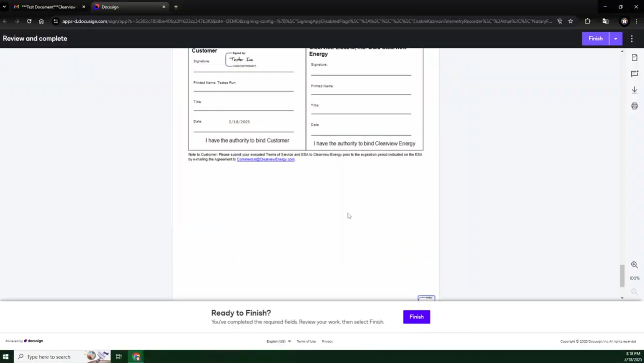Bookmark this page with the star icon
Viewport: 644px width, 363px height.
(571, 21)
